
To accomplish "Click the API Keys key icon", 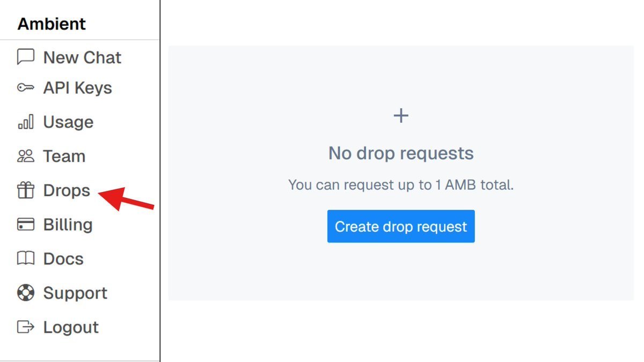I will tap(26, 88).
